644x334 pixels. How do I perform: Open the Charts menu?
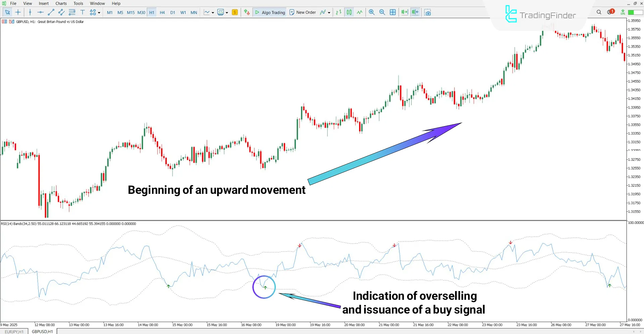tap(61, 3)
